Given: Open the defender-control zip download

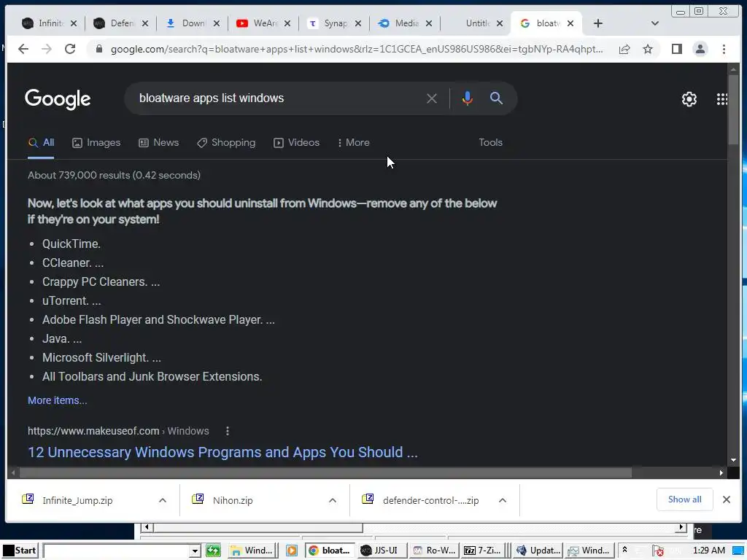Looking at the screenshot, I should pyautogui.click(x=430, y=500).
